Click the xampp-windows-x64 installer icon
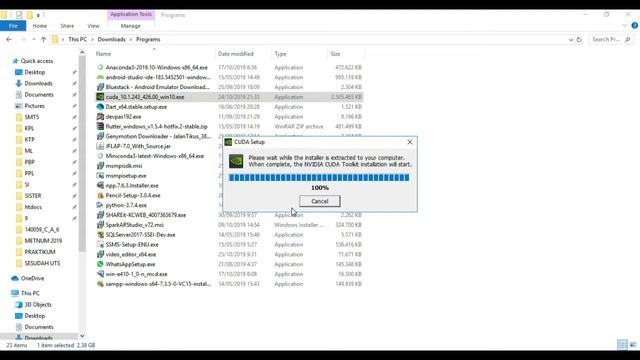The image size is (640, 360). [x=100, y=284]
